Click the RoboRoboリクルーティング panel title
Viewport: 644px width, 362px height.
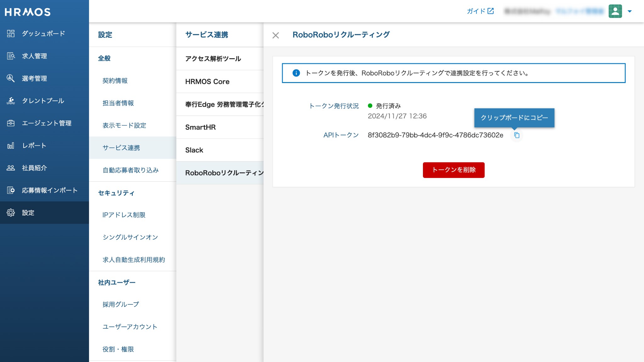[x=341, y=35]
